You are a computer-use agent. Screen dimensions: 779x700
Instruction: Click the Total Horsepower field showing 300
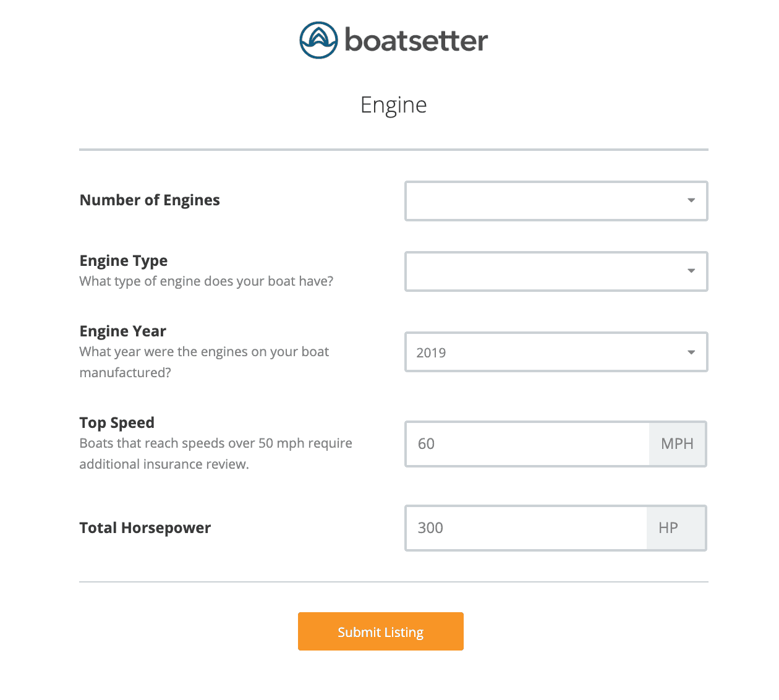[x=526, y=527]
